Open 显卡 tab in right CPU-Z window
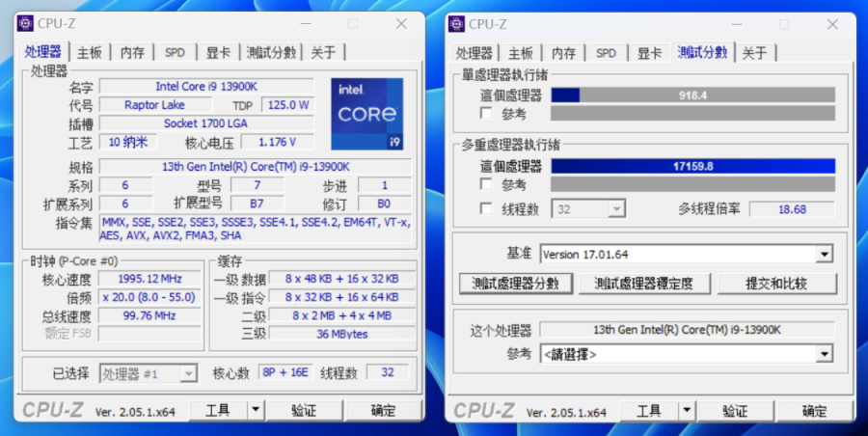 pos(649,53)
